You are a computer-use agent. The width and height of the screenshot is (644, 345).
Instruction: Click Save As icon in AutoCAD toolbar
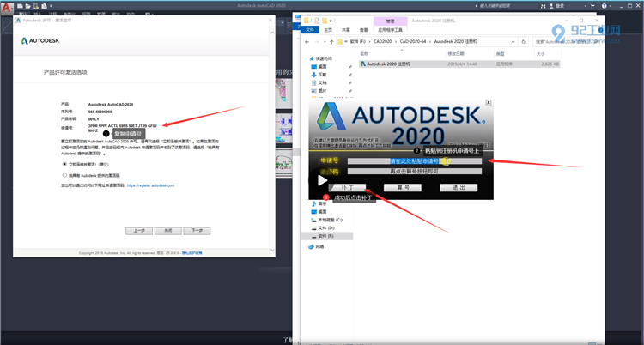pyautogui.click(x=44, y=6)
